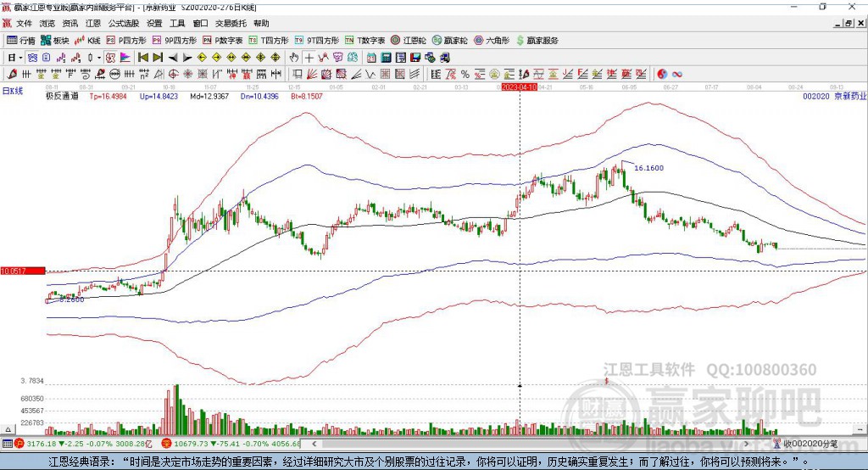Click the n² tool icon

144,75
